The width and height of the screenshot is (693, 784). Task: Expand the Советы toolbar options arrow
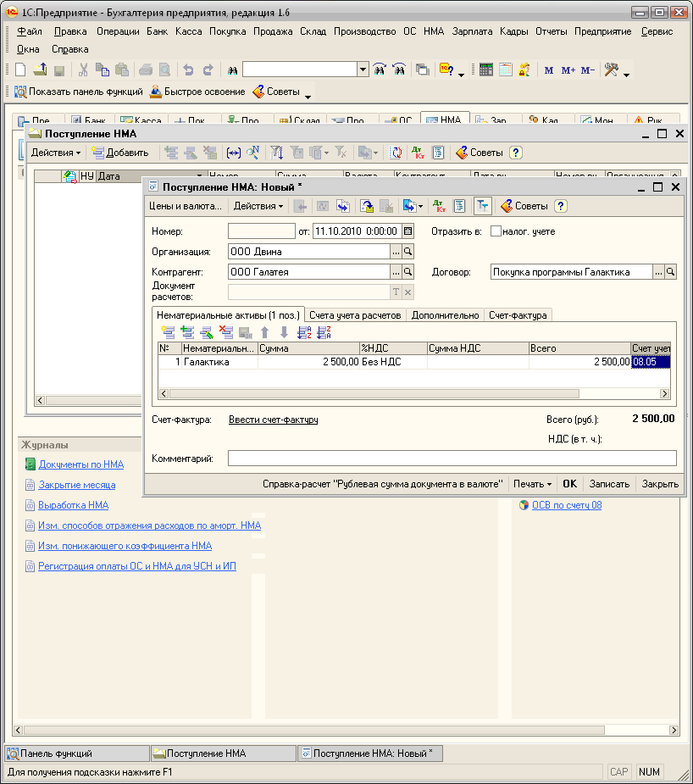pos(308,97)
